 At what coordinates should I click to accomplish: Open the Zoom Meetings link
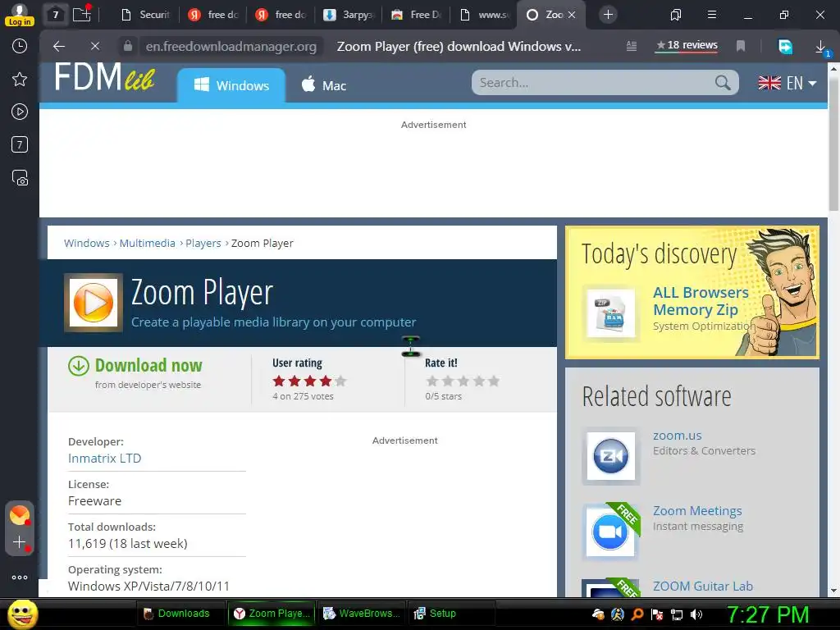pyautogui.click(x=697, y=511)
